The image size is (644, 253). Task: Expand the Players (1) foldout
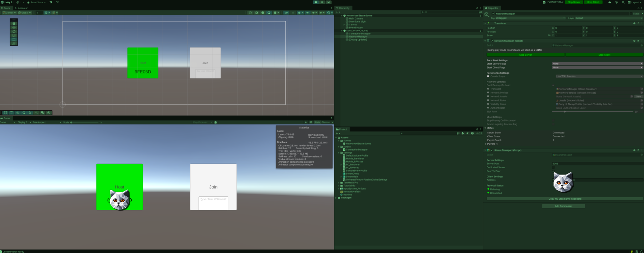[x=486, y=144]
